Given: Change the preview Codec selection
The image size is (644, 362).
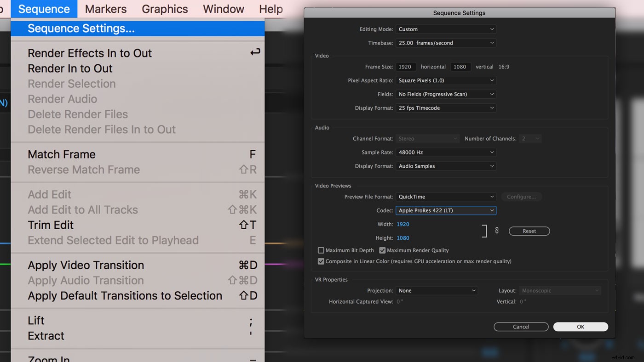Looking at the screenshot, I should point(446,210).
